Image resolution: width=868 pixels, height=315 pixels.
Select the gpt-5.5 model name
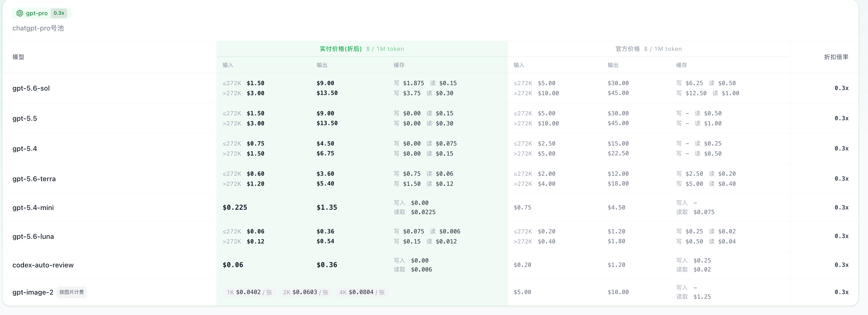click(25, 118)
